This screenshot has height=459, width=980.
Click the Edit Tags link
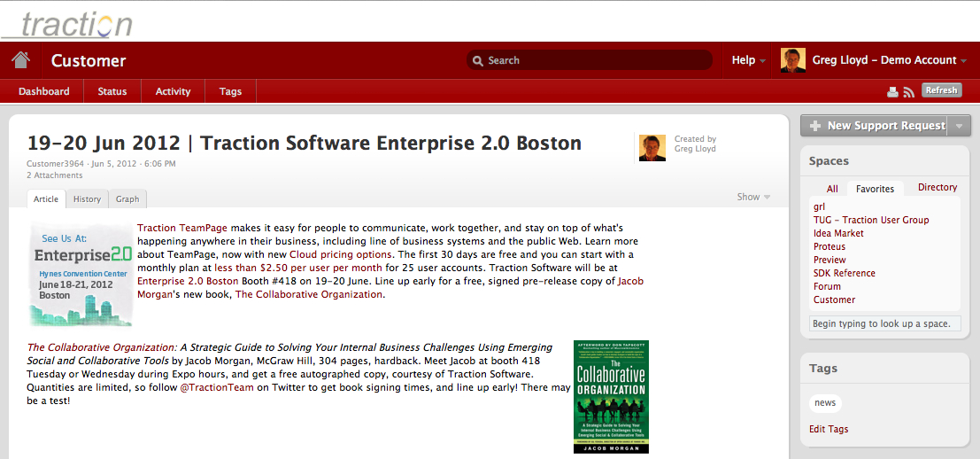829,429
